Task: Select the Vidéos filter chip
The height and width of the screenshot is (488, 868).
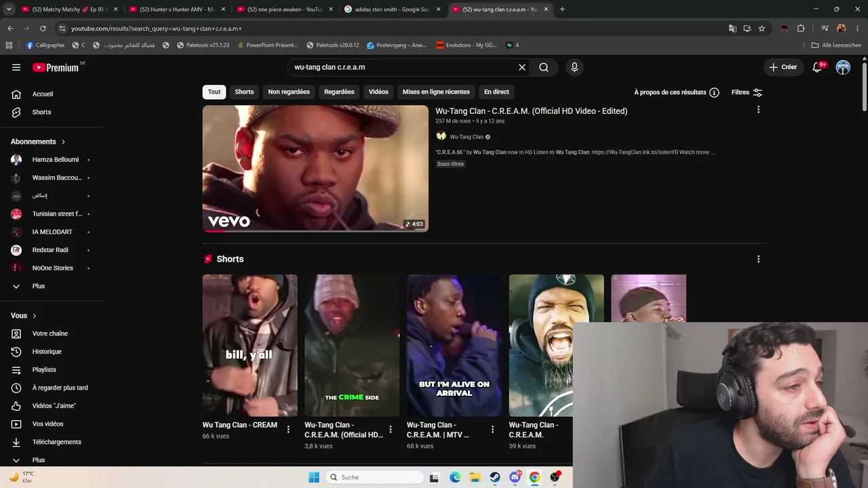Action: pos(378,91)
